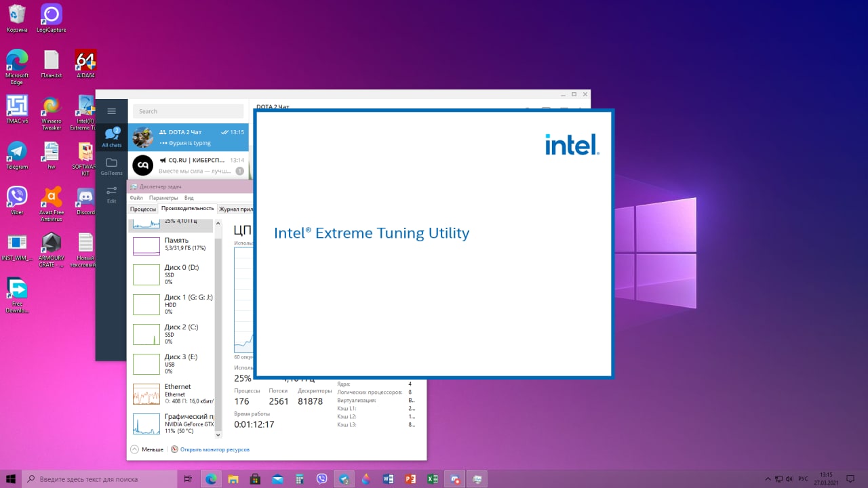Open Calculator from taskbar
Image resolution: width=868 pixels, height=488 pixels.
click(x=299, y=479)
